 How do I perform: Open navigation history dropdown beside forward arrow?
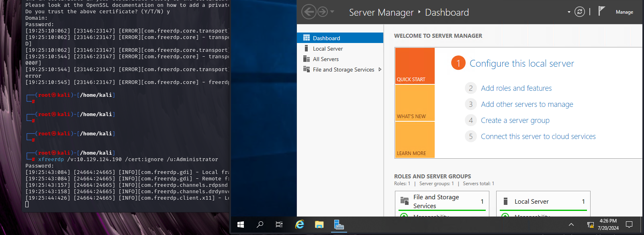332,12
